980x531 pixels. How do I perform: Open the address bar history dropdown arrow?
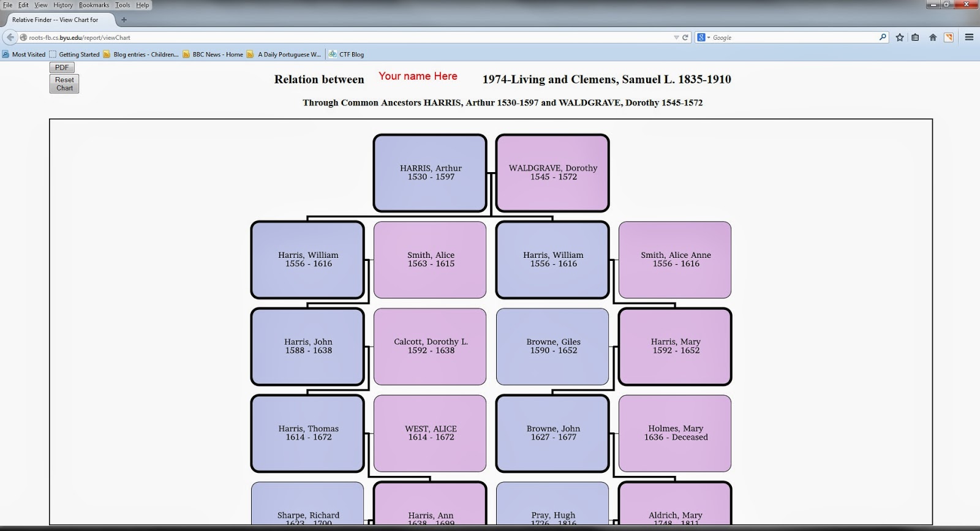tap(676, 37)
